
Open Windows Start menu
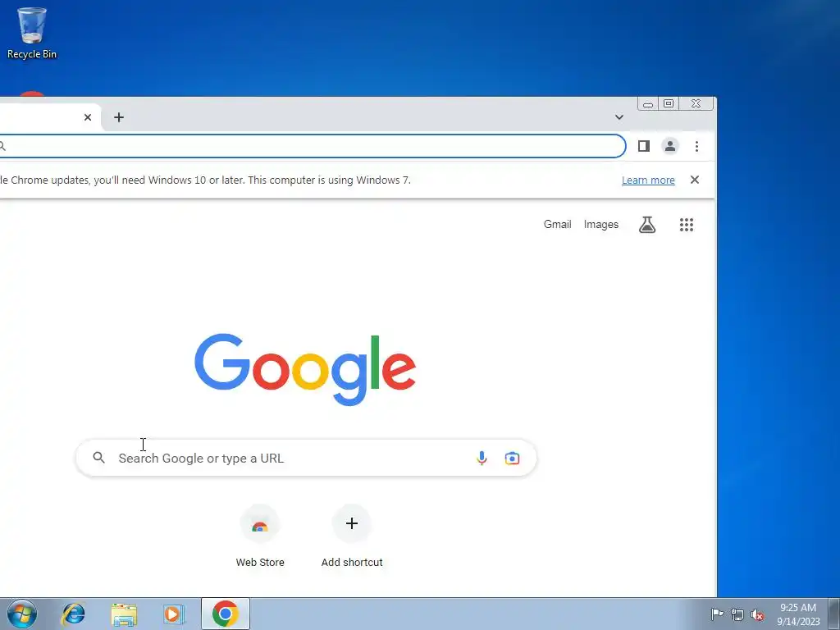pyautogui.click(x=22, y=614)
